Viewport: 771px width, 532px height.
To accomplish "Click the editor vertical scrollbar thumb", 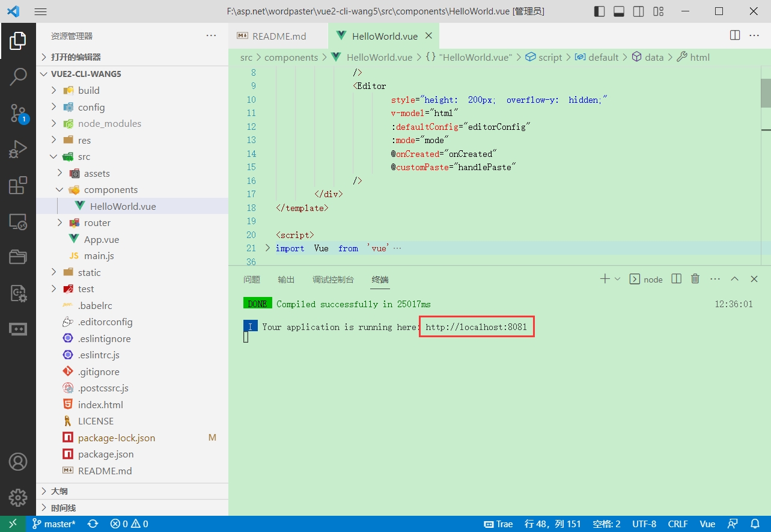I will (x=766, y=93).
